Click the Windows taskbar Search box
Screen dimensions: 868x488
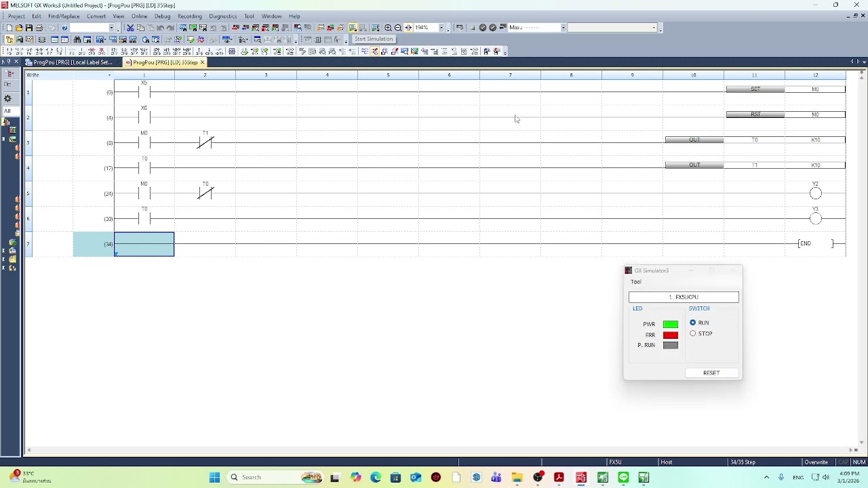click(x=275, y=477)
